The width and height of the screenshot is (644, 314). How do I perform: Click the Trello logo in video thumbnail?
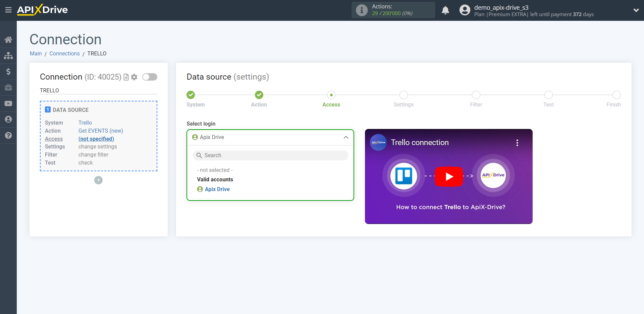pyautogui.click(x=404, y=176)
